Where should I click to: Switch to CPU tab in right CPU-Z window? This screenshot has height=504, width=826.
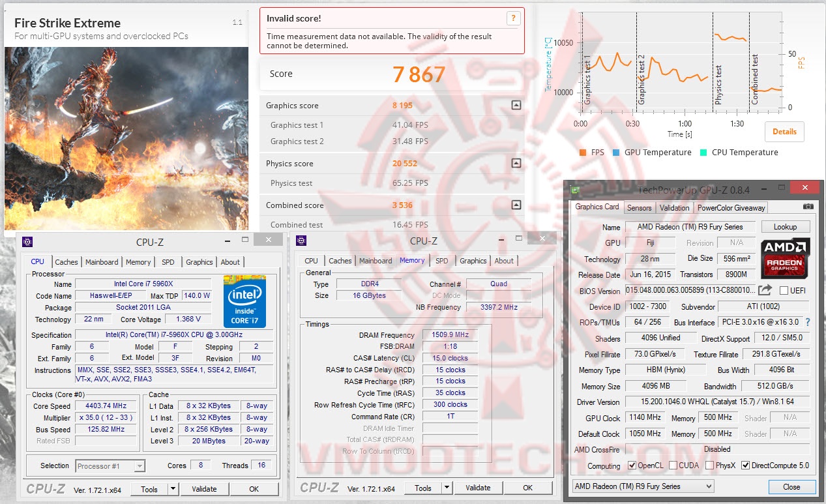(x=312, y=261)
